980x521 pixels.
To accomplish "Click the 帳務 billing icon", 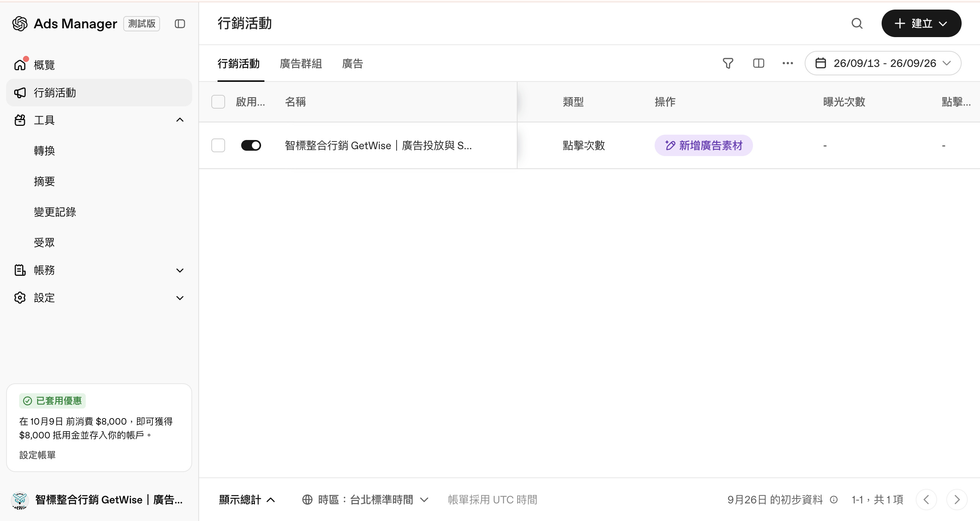I will click(x=20, y=270).
